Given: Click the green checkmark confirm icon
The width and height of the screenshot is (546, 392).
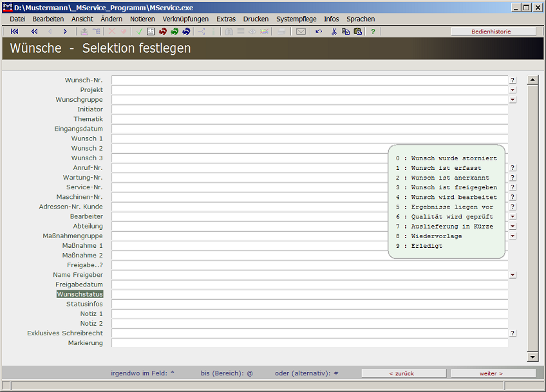Looking at the screenshot, I should tap(139, 32).
